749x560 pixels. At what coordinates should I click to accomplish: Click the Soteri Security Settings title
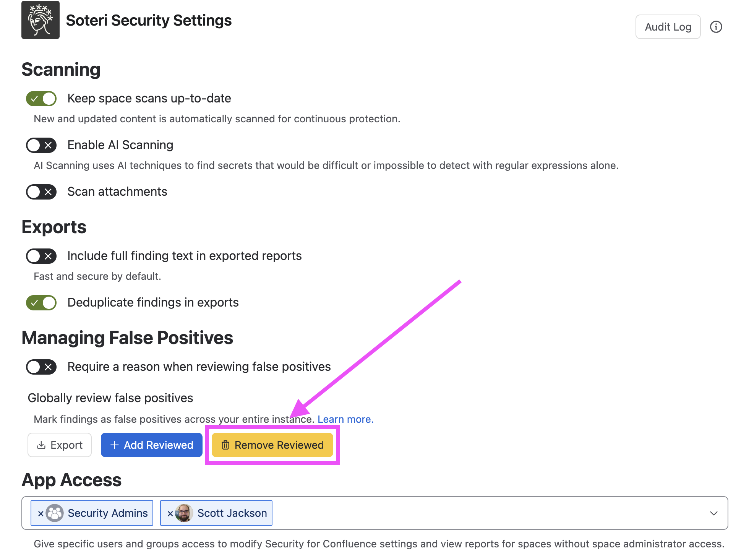[149, 20]
